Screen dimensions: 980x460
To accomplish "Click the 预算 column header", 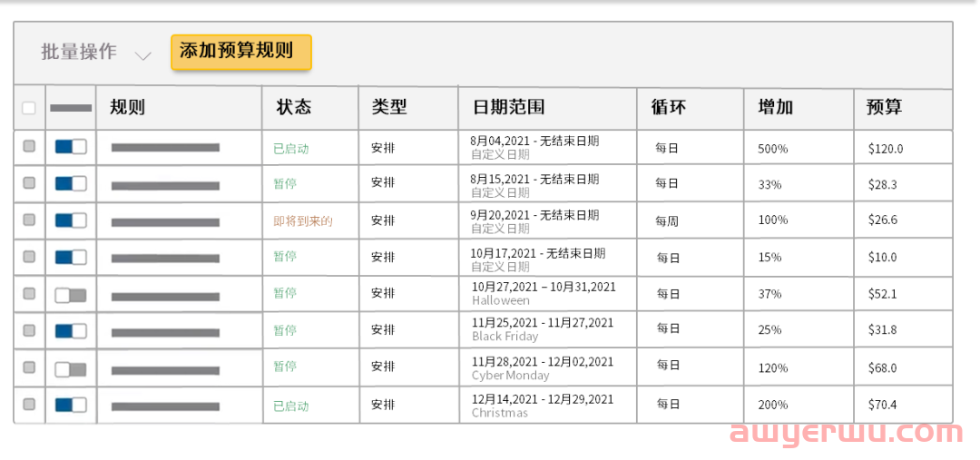I will [885, 107].
